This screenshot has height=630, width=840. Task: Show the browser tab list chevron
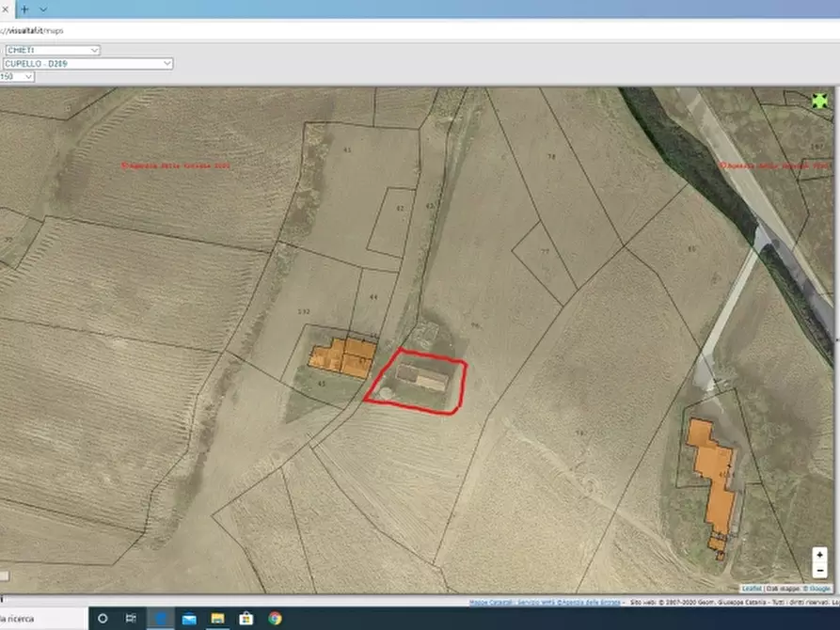click(x=43, y=8)
